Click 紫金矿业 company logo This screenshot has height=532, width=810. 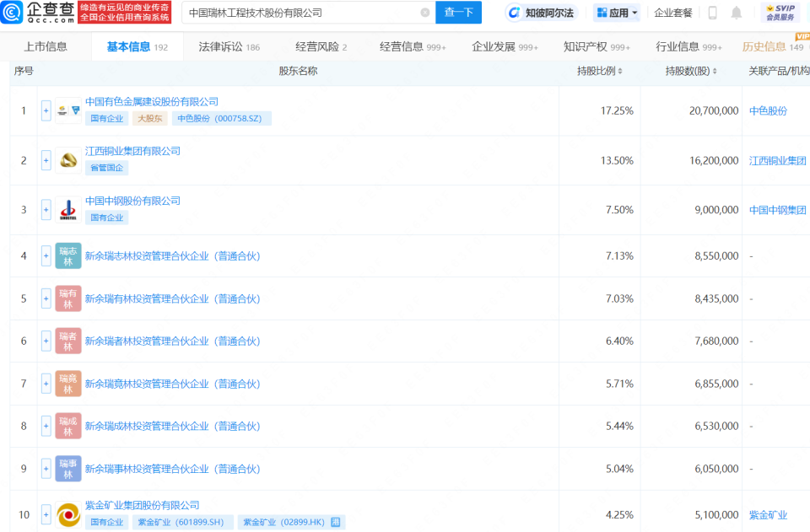68,514
